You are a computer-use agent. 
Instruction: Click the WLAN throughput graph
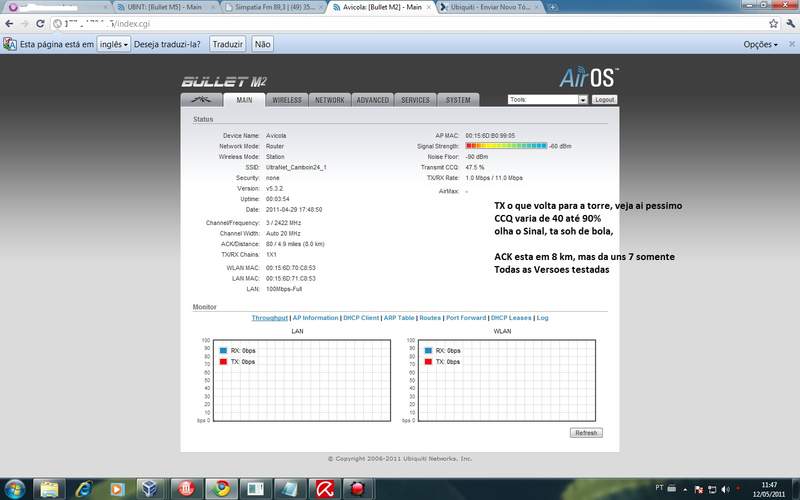point(507,381)
